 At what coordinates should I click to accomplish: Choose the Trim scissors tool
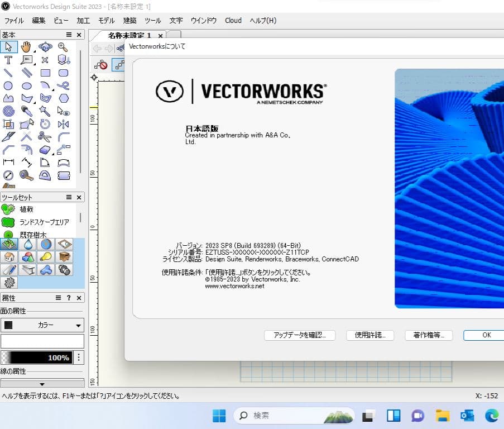pyautogui.click(x=45, y=136)
